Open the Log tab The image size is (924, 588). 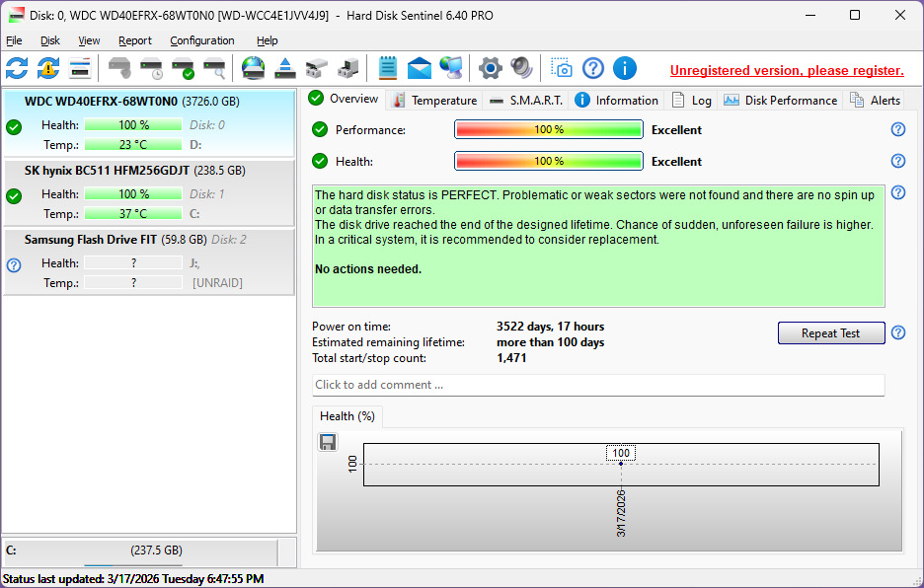pos(692,101)
